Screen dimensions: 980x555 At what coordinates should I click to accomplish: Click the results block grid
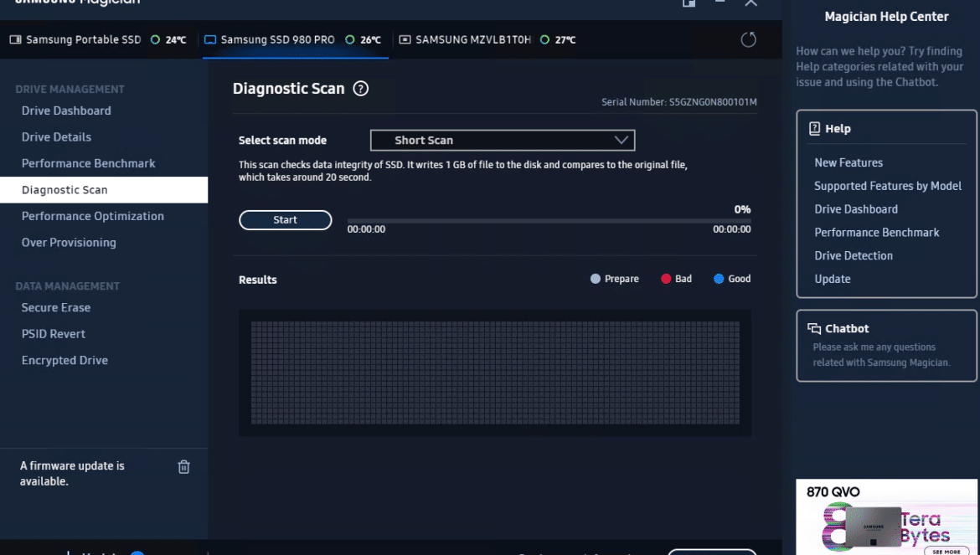click(495, 373)
